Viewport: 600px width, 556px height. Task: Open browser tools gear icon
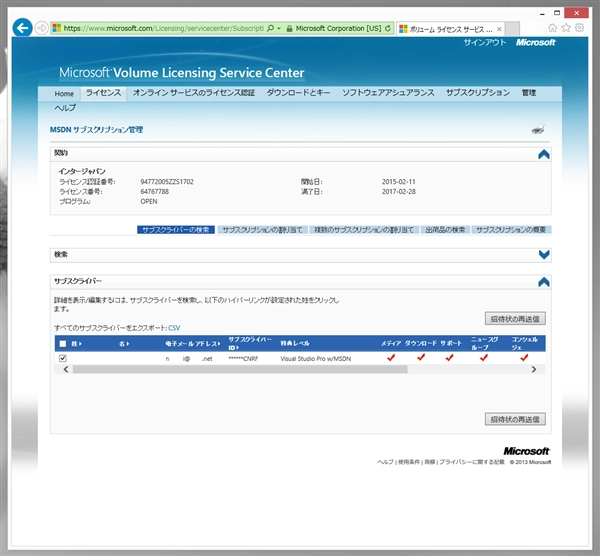point(579,28)
